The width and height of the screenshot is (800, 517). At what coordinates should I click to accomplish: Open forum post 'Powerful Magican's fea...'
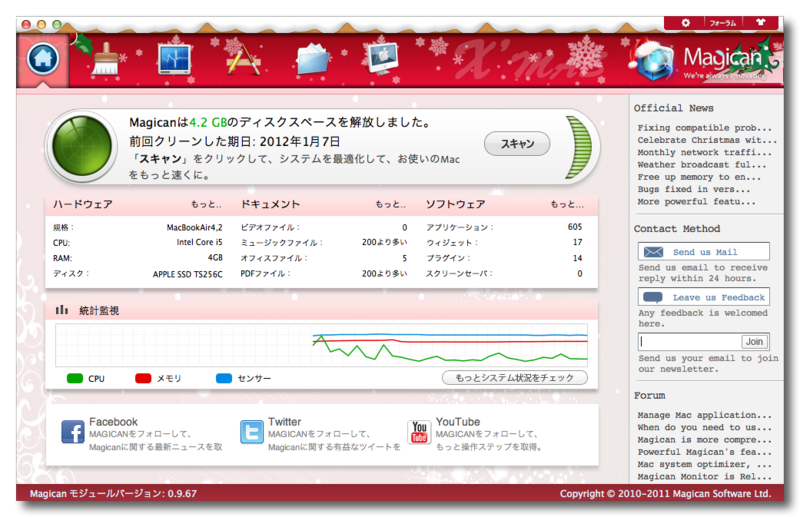705,452
